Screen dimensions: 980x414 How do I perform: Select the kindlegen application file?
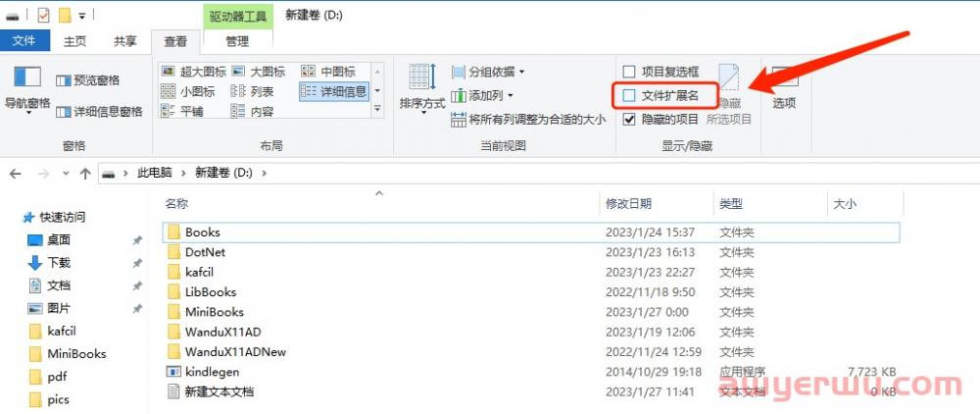point(212,372)
